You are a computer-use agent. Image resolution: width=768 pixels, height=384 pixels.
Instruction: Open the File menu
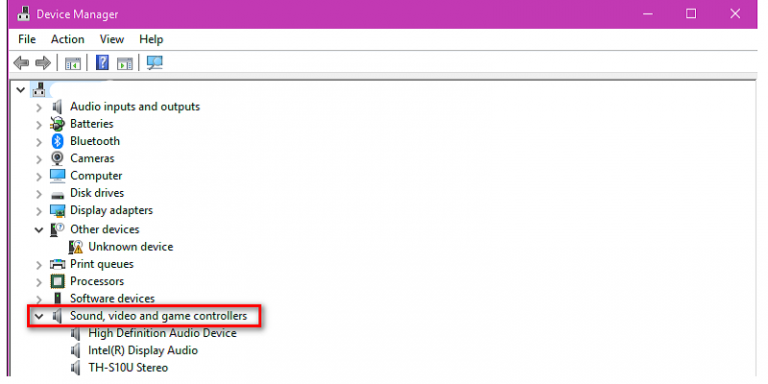click(x=27, y=39)
